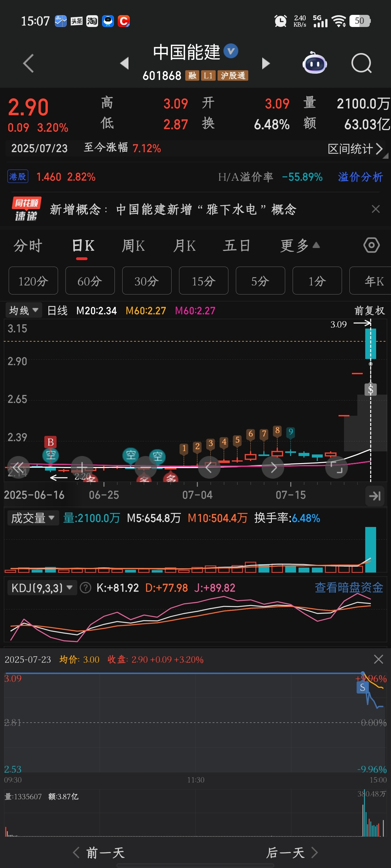391x868 pixels.
Task: Select the 120分 period button
Action: click(x=34, y=281)
